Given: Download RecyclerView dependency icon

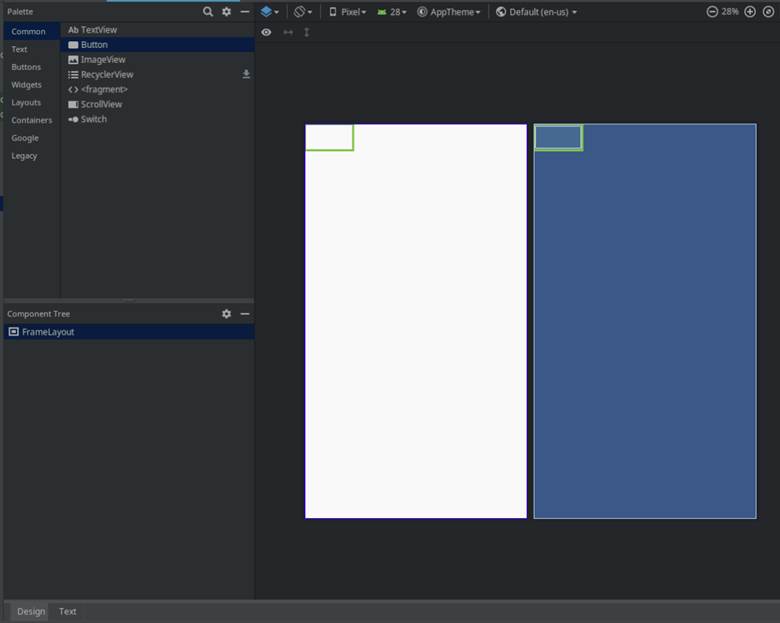Looking at the screenshot, I should [246, 75].
